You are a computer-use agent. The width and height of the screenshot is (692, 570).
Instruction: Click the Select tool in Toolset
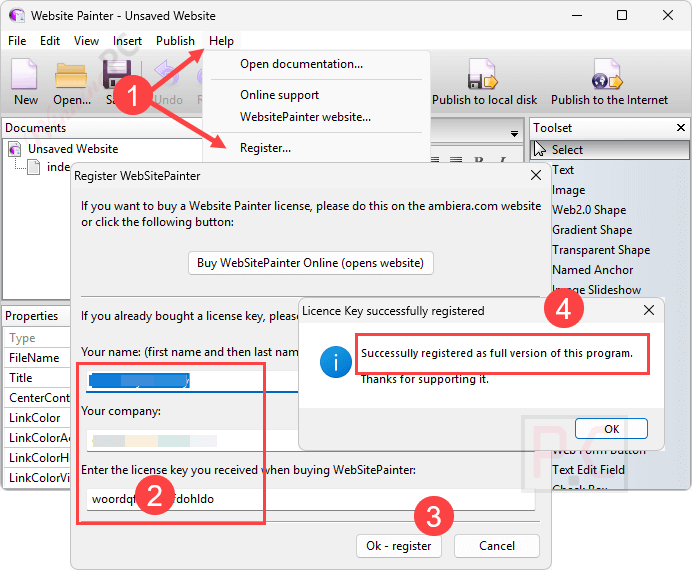609,150
